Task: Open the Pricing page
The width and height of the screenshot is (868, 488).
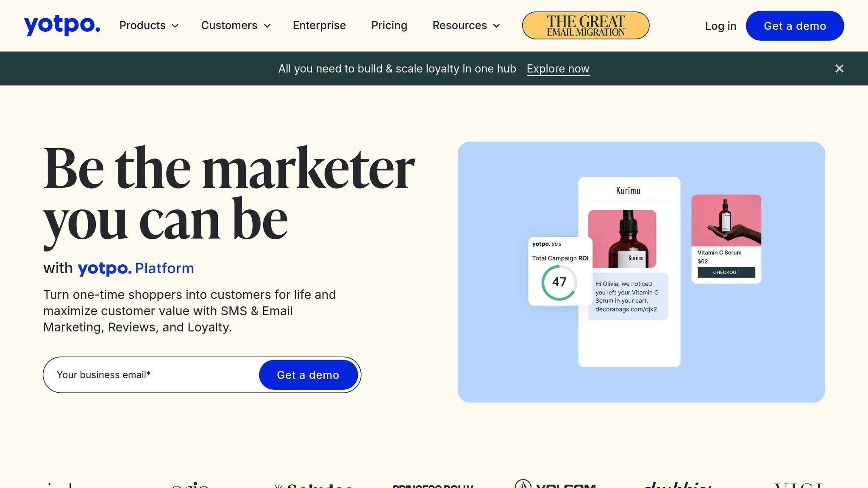Action: [x=389, y=25]
